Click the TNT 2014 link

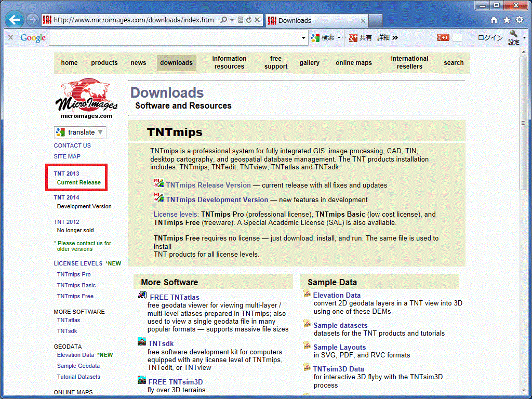coord(66,197)
